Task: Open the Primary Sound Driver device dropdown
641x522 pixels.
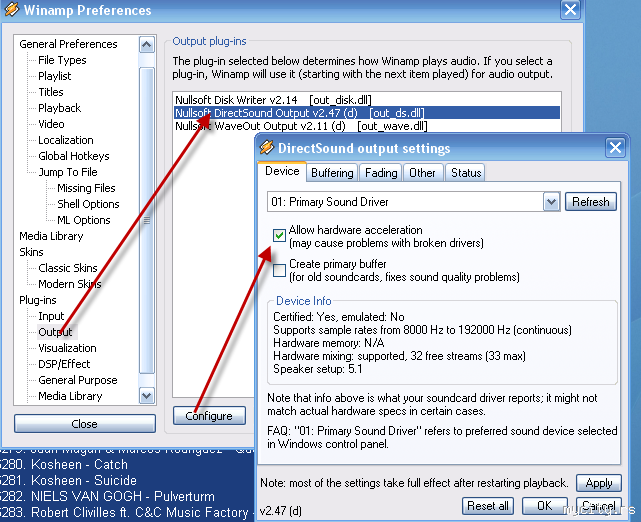Action: [x=551, y=202]
